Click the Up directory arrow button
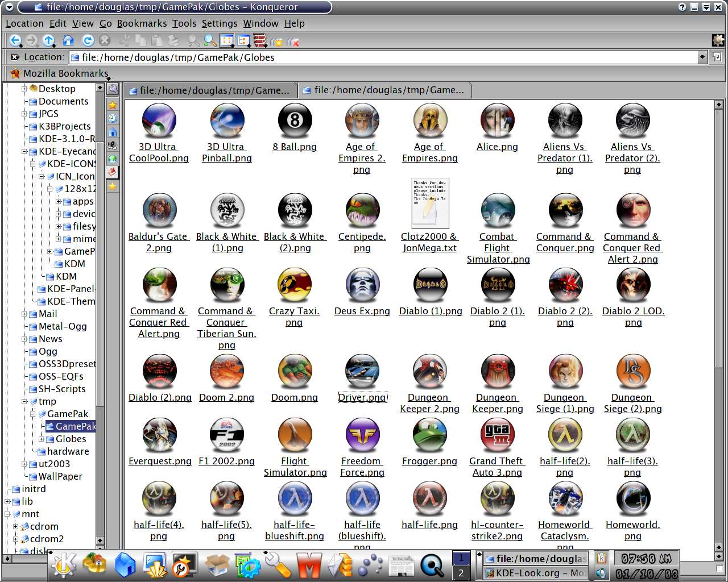The width and height of the screenshot is (728, 582). pos(49,40)
